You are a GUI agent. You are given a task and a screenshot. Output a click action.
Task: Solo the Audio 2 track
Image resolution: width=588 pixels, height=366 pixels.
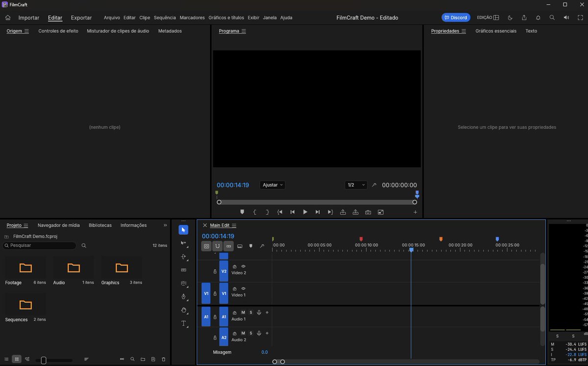[251, 334]
